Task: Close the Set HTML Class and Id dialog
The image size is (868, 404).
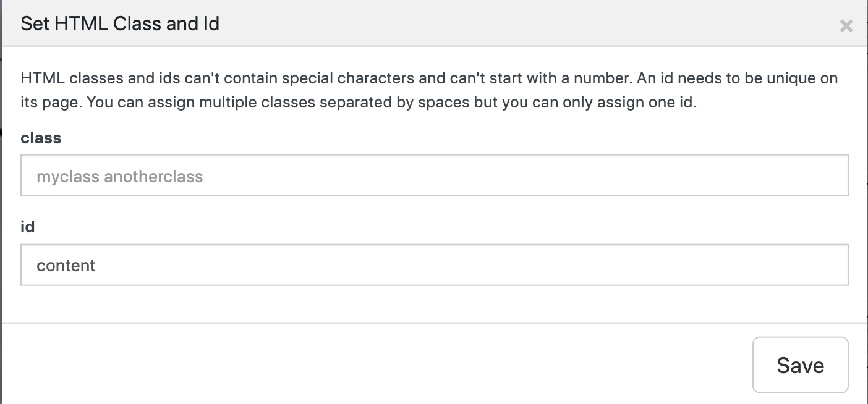Action: pyautogui.click(x=846, y=26)
